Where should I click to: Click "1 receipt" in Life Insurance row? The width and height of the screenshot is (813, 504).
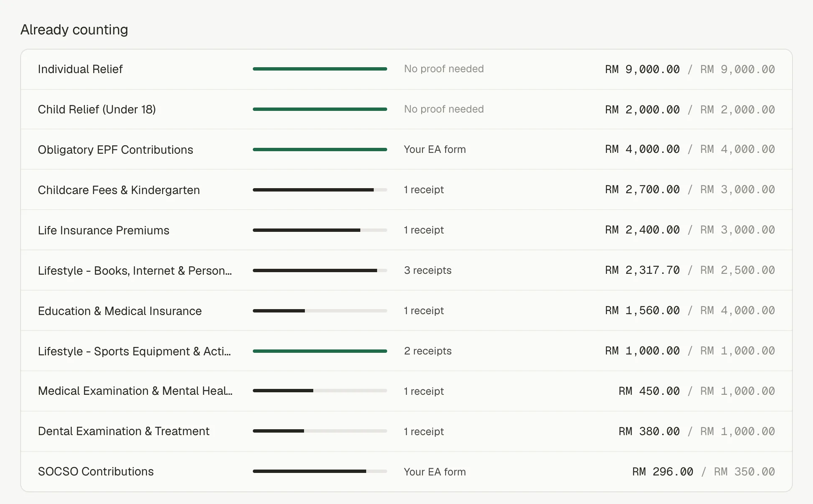[424, 230]
